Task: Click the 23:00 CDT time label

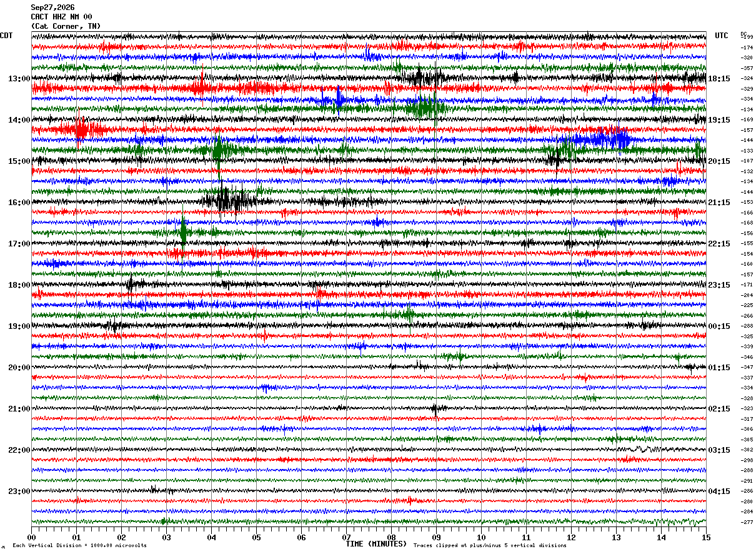Action: click(x=19, y=491)
